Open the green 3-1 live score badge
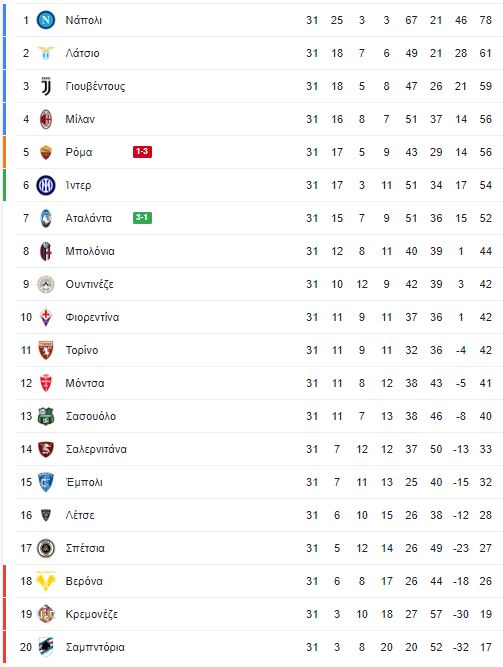Viewport: 503px width, 667px height. (142, 218)
